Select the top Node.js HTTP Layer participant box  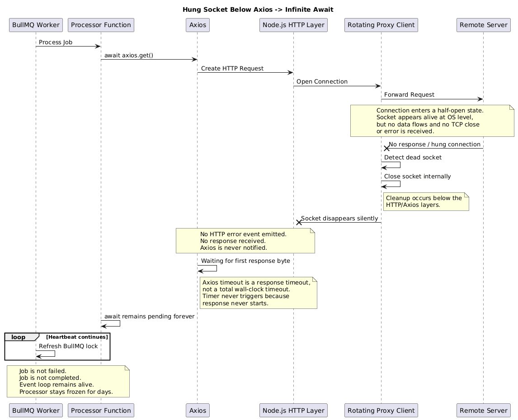coord(293,25)
